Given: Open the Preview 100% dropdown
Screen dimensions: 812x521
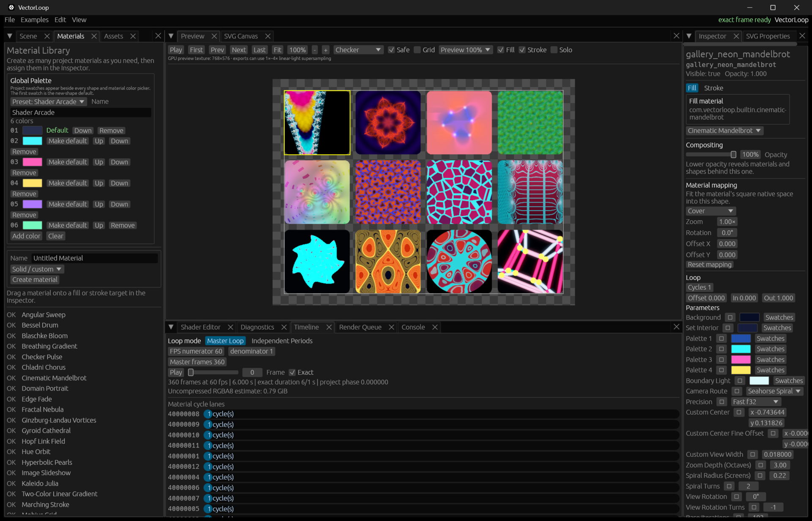Looking at the screenshot, I should click(x=465, y=50).
